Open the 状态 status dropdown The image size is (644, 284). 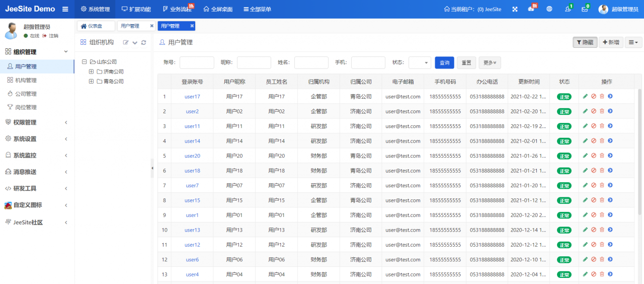(x=420, y=62)
